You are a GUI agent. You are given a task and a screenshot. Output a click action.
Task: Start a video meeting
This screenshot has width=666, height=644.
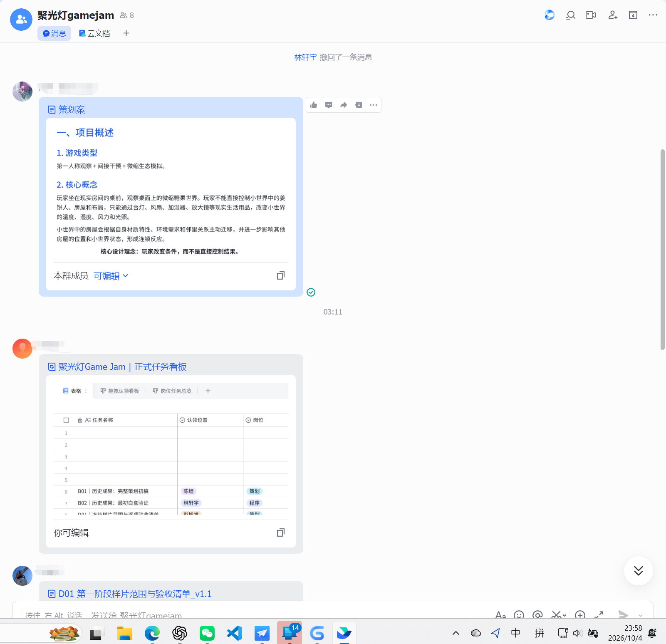[591, 15]
